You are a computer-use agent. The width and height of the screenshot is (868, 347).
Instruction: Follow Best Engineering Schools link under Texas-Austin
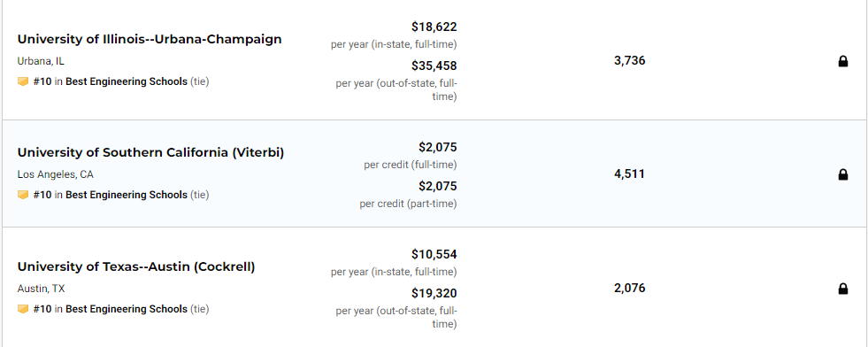[x=127, y=309]
